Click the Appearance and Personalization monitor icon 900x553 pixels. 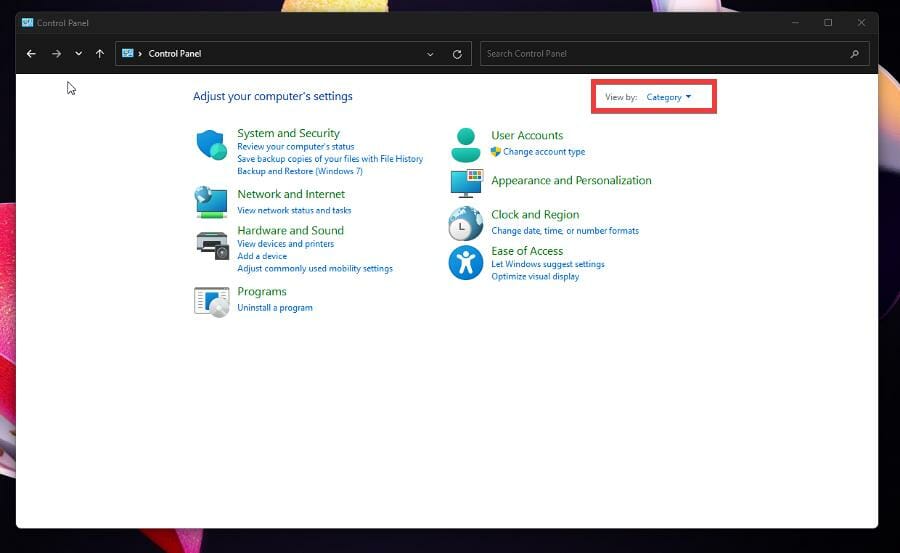pos(465,183)
